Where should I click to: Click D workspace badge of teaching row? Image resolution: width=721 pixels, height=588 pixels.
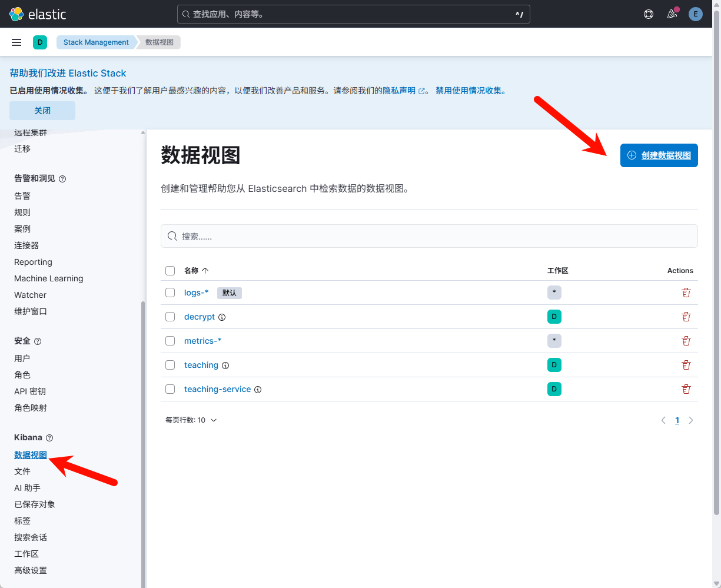tap(554, 365)
